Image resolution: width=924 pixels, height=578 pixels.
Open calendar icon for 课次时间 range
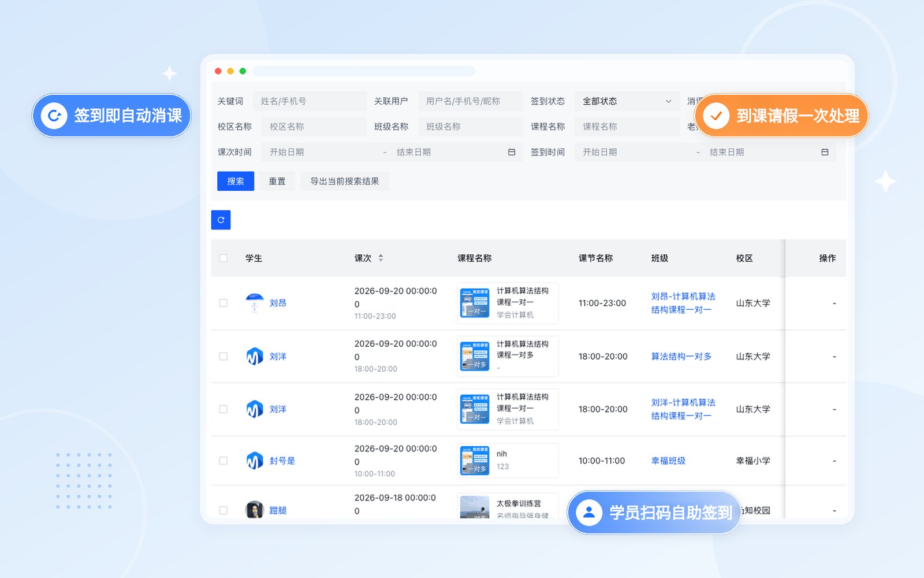point(512,152)
